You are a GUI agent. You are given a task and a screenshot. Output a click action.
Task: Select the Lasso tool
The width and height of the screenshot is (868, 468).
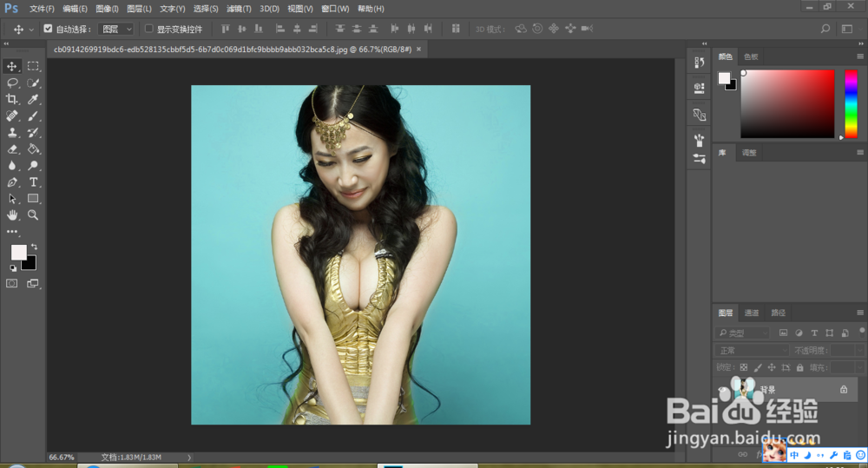(11, 83)
